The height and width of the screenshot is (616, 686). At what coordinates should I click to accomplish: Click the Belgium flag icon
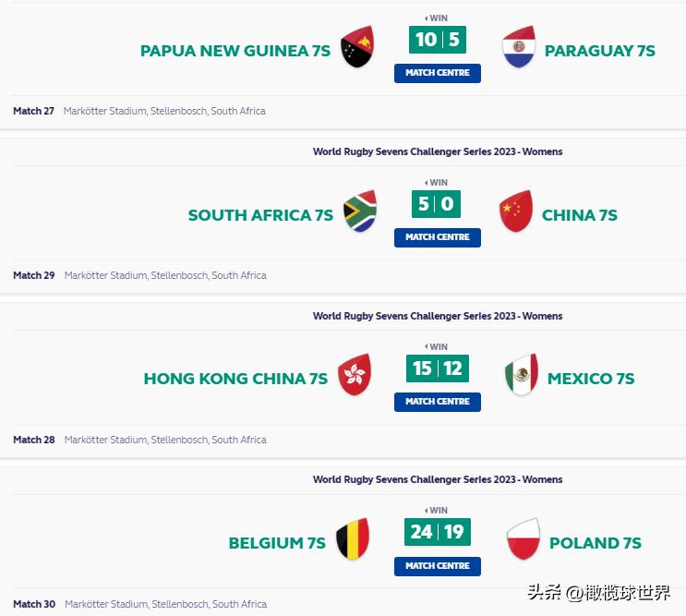pos(352,540)
